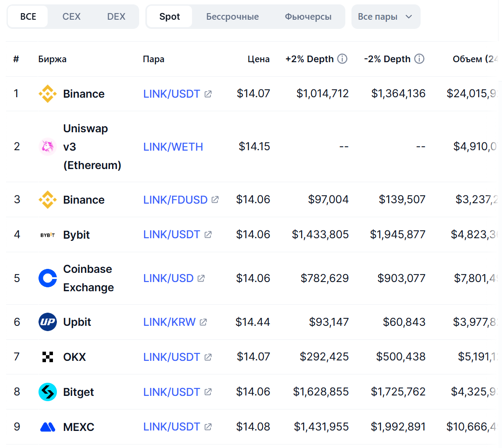Click the Bitget exchange name

coord(78,392)
